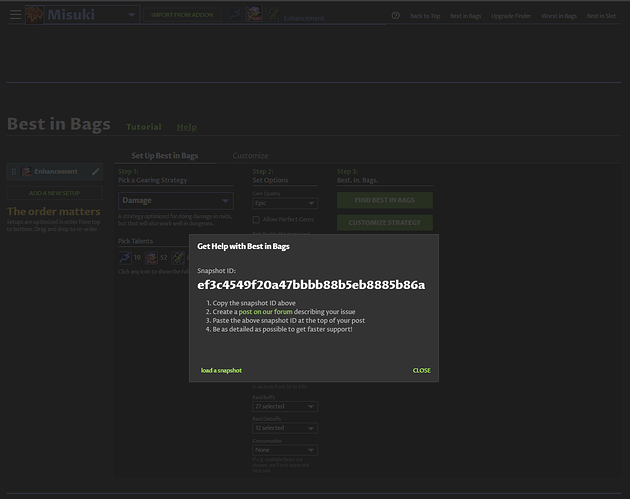This screenshot has width=630, height=499.
Task: Click the Enhancement setup row label
Action: point(56,172)
